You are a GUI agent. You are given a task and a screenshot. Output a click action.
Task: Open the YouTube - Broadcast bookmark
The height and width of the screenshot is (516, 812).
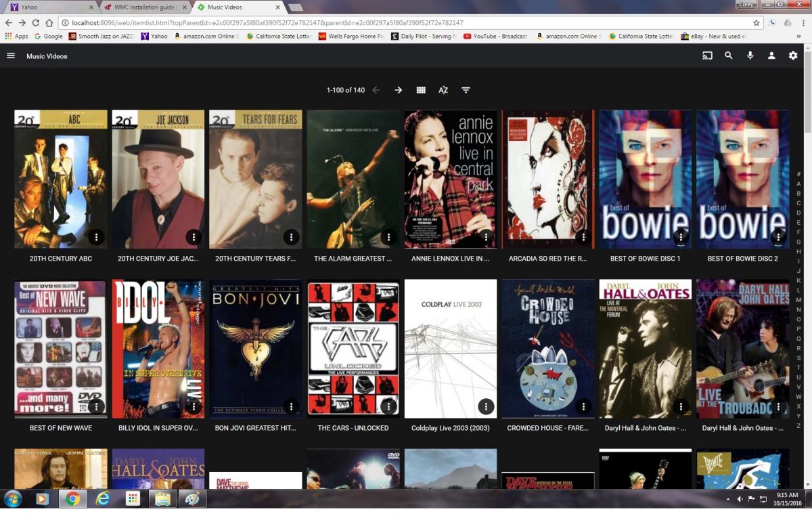pyautogui.click(x=495, y=37)
